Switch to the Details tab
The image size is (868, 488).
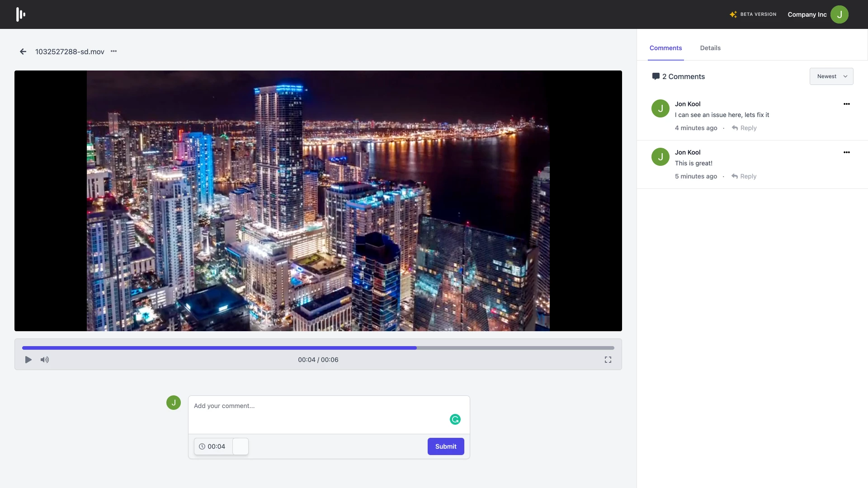tap(710, 48)
